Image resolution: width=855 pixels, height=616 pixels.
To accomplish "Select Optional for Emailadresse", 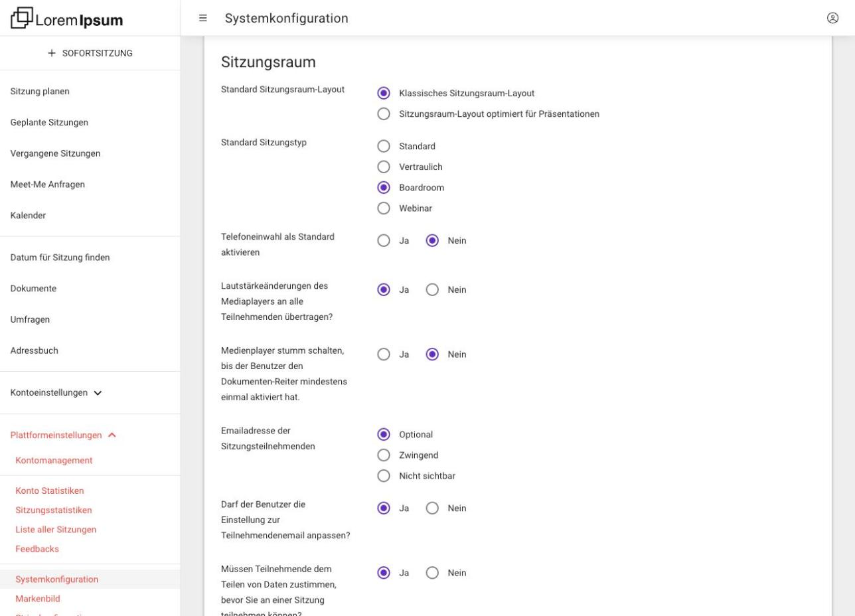I will 383,434.
